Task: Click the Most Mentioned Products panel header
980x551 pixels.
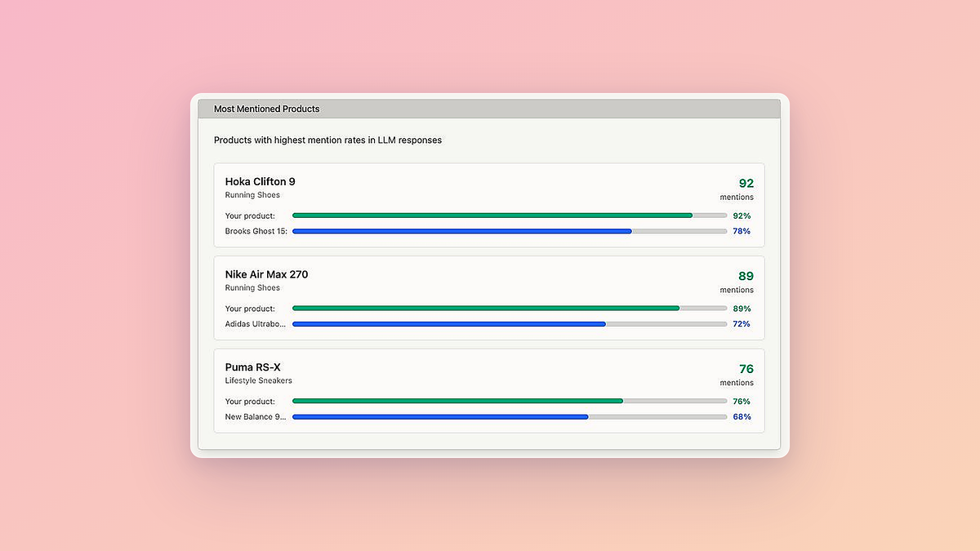Action: pos(490,109)
